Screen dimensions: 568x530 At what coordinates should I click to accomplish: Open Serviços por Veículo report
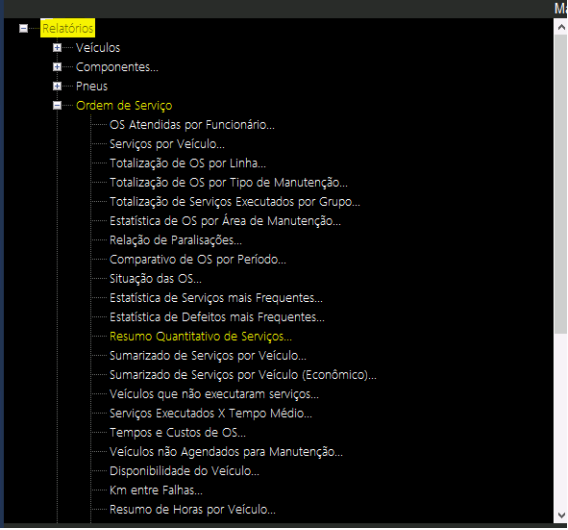pyautogui.click(x=167, y=144)
